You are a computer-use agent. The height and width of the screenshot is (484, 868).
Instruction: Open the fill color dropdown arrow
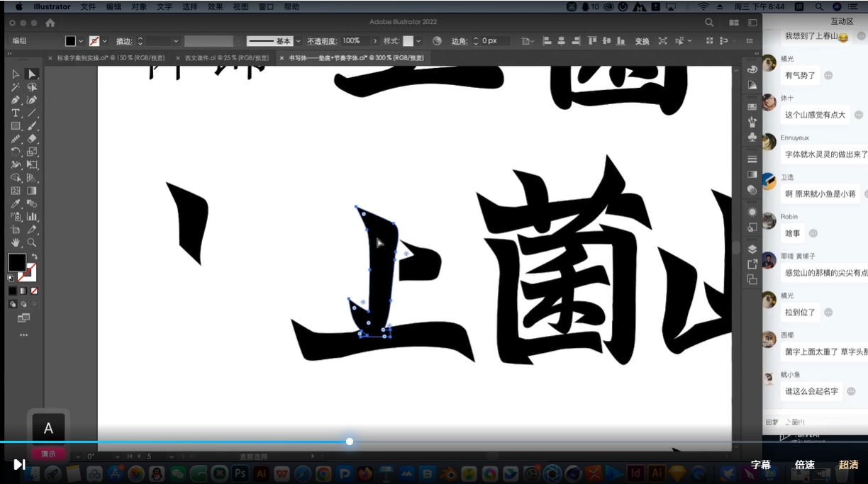81,41
